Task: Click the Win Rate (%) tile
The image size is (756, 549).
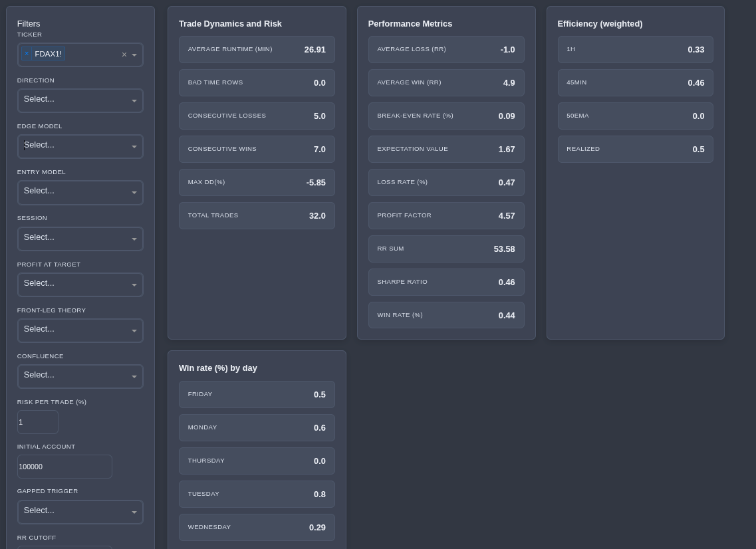Action: [x=446, y=315]
